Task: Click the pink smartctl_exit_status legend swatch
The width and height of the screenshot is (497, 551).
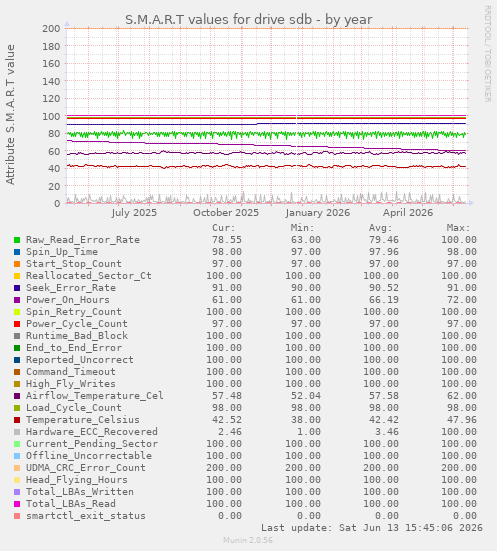Action: click(17, 516)
